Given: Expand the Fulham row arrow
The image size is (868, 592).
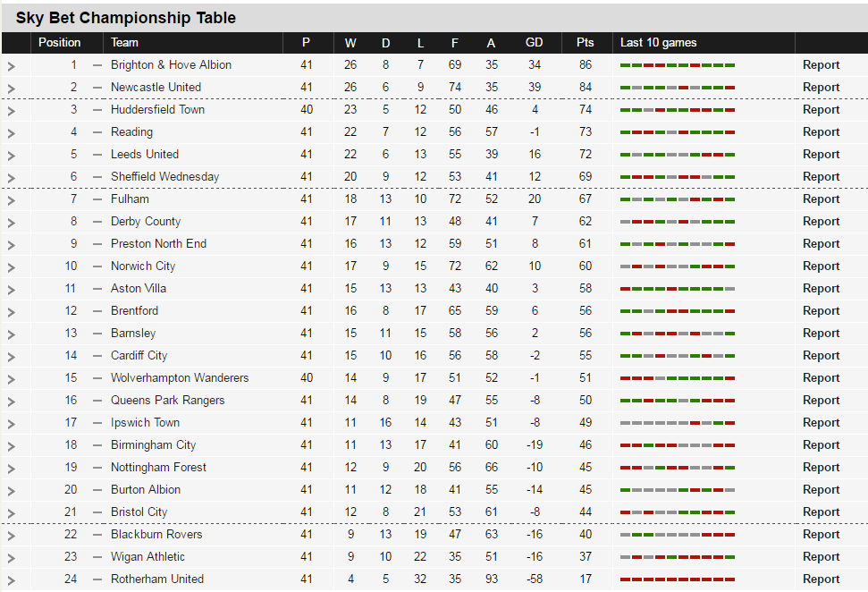Looking at the screenshot, I should click(11, 200).
